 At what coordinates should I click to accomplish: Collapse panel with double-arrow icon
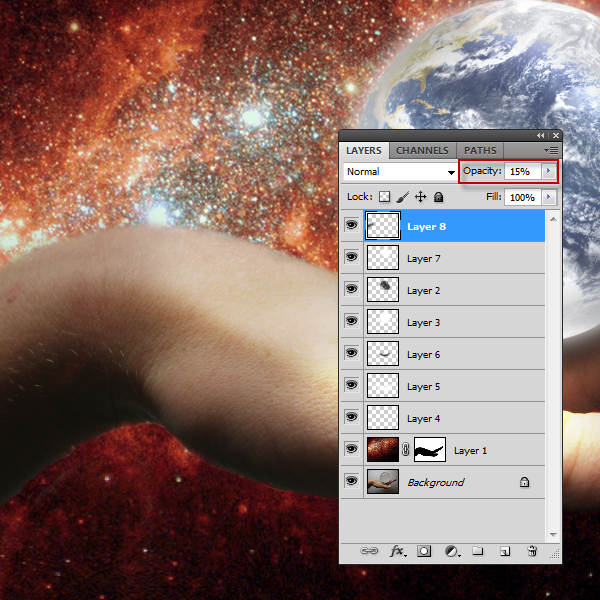(x=540, y=135)
